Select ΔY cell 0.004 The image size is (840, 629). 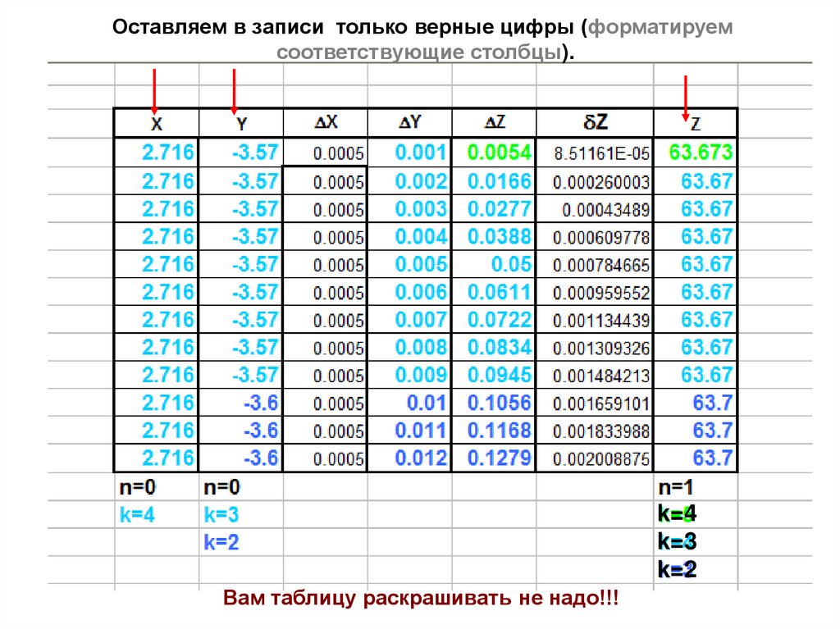pyautogui.click(x=410, y=237)
